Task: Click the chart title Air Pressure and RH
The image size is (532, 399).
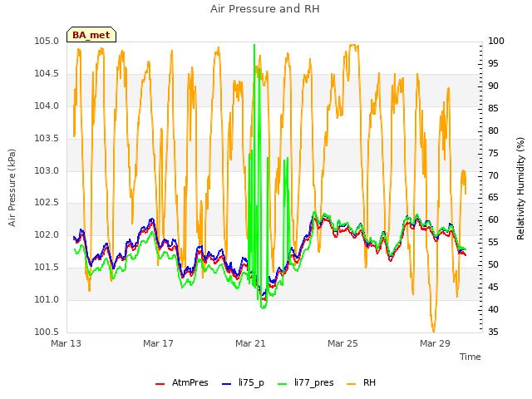Action: 265,9
